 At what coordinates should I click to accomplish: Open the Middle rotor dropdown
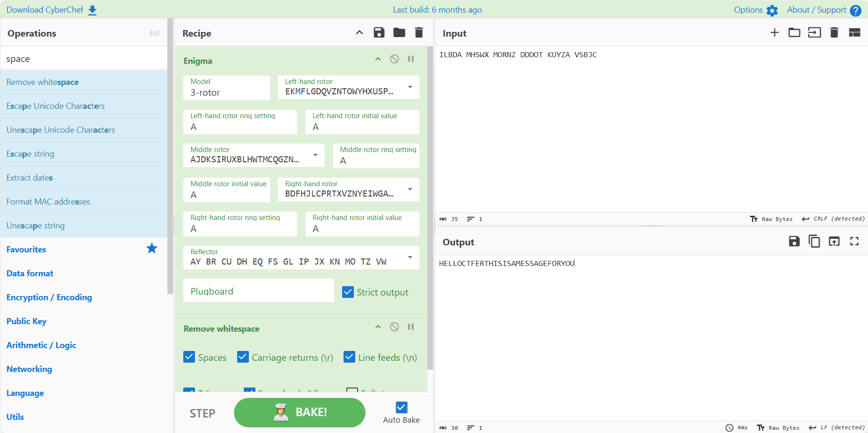pos(254,155)
